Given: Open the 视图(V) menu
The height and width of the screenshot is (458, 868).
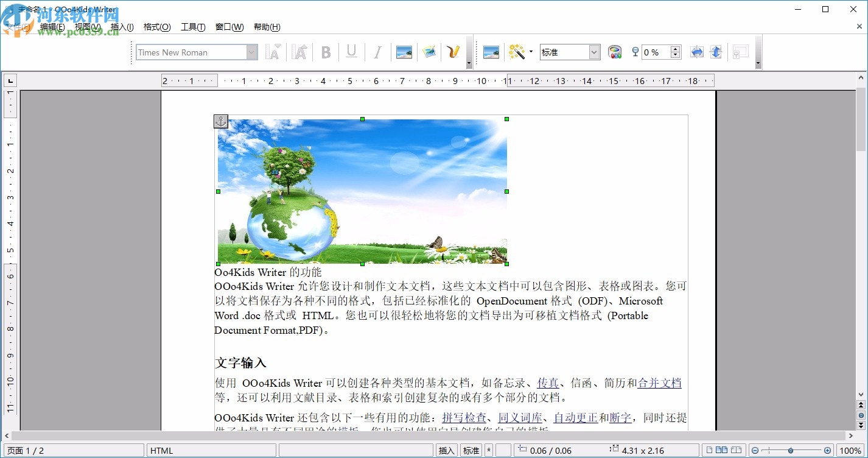Looking at the screenshot, I should [88, 27].
